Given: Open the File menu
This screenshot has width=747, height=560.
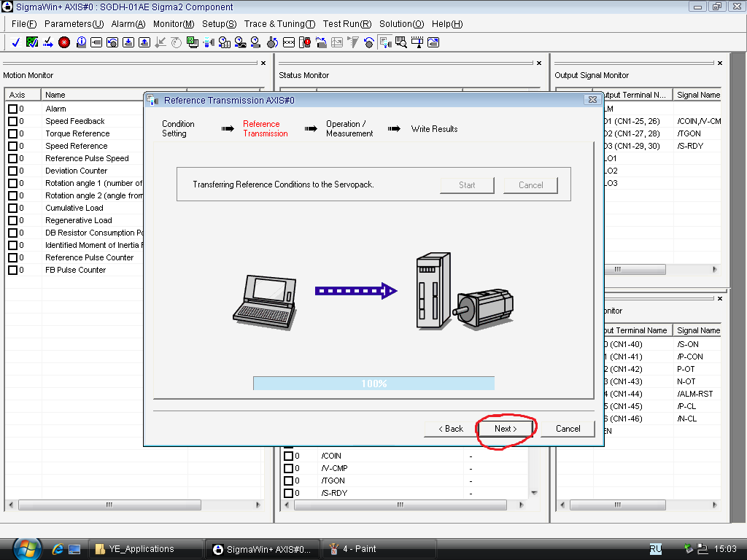Looking at the screenshot, I should click(x=24, y=24).
